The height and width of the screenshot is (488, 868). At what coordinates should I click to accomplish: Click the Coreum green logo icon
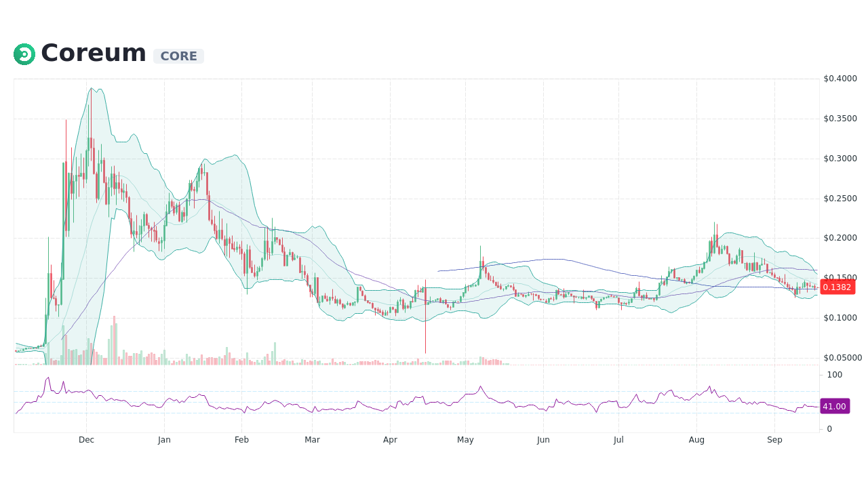24,54
